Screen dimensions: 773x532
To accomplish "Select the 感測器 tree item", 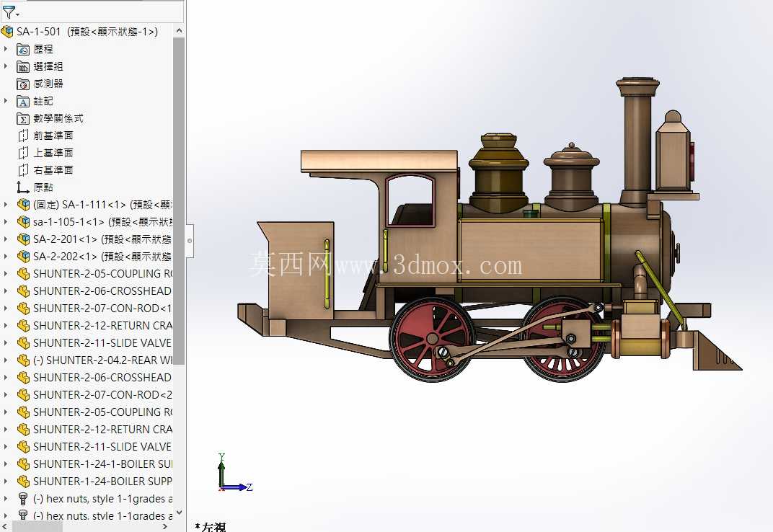I will click(x=48, y=84).
